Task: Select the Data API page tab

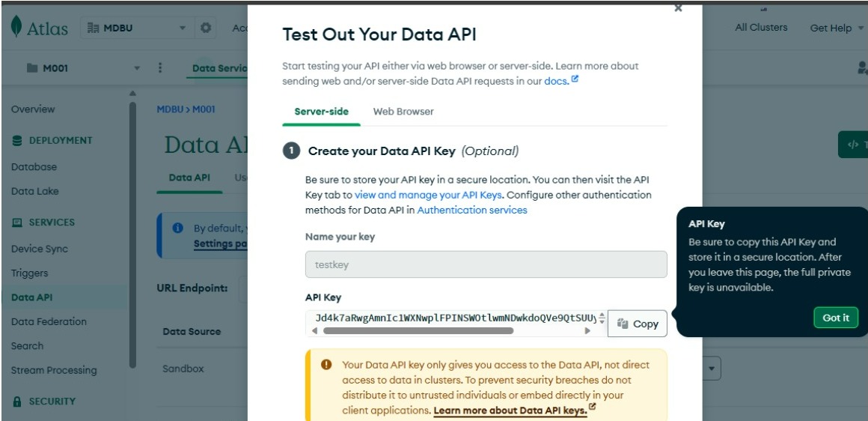Action: pos(189,178)
